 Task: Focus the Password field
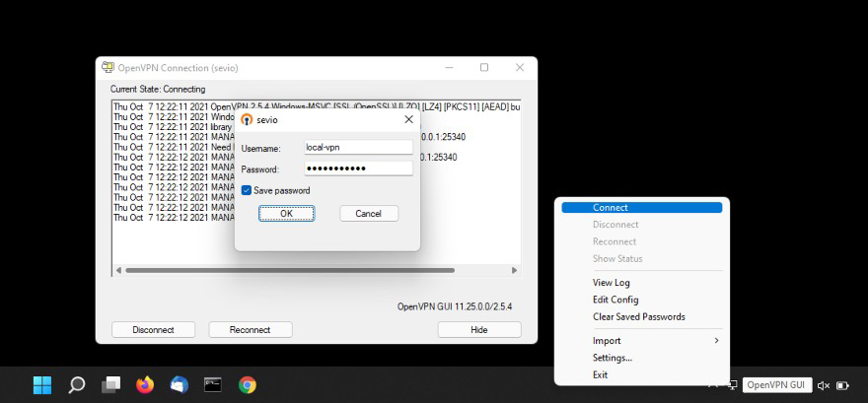(x=359, y=168)
